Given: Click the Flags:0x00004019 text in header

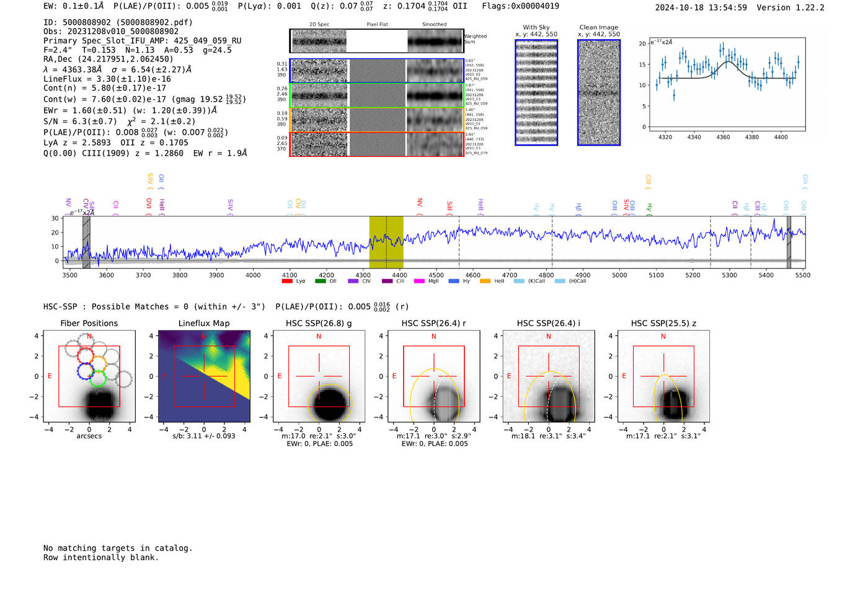Looking at the screenshot, I should coord(520,6).
